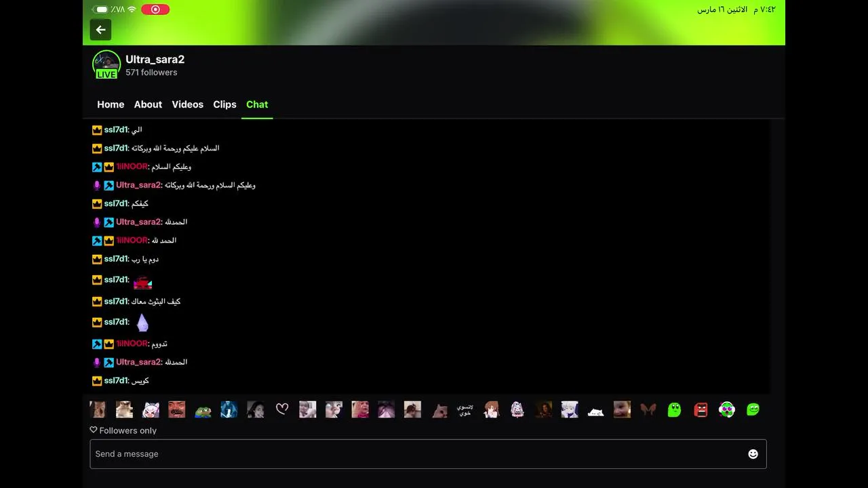Click the purple microphone badge beside وعليكم السلام ورحمة

(97, 185)
